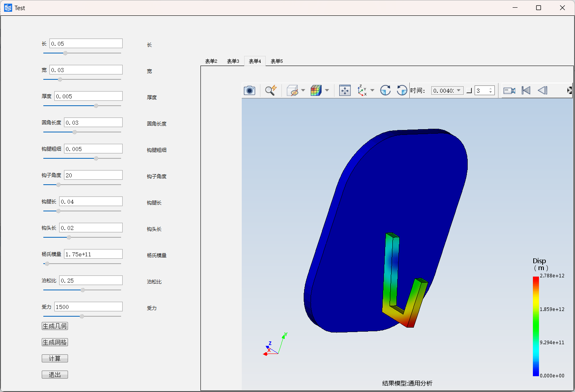
Task: Click the 钩腿粗细 input field with 0.005
Action: (93, 149)
